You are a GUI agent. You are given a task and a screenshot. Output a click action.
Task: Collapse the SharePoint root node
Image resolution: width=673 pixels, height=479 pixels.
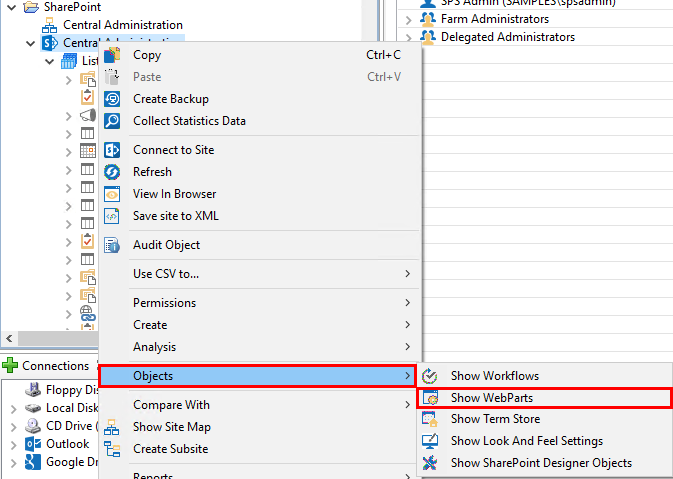[x=12, y=7]
